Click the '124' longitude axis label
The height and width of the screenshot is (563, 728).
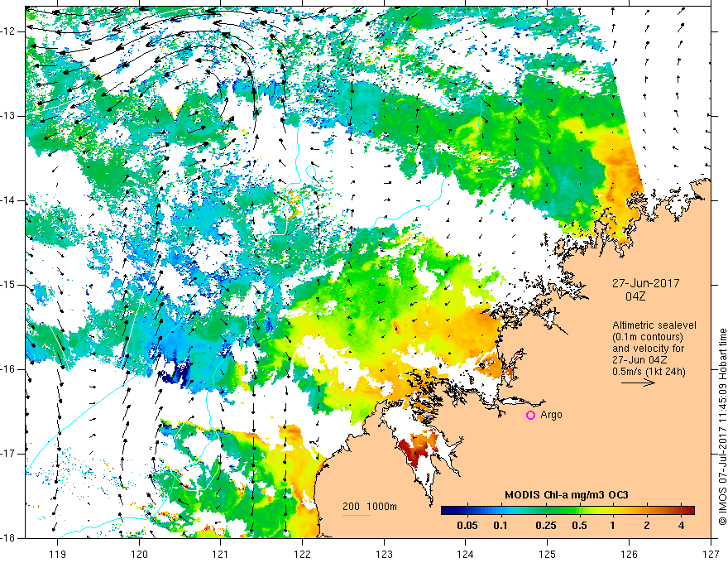pos(466,554)
